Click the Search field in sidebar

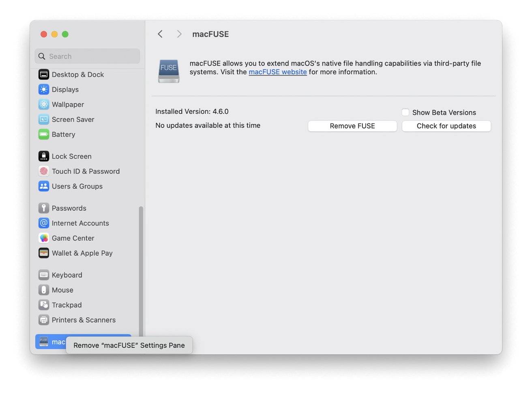[87, 56]
